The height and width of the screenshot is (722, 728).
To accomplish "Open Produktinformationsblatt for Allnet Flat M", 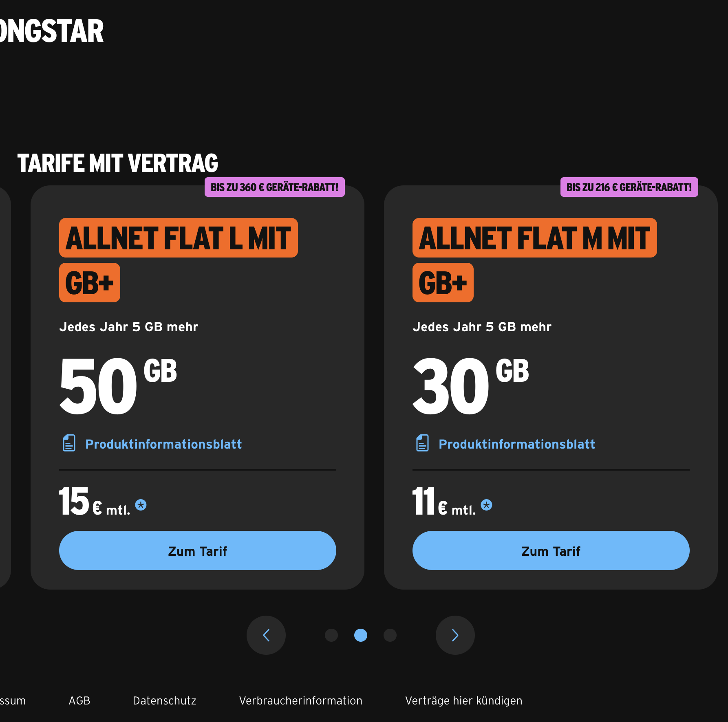I will [517, 444].
